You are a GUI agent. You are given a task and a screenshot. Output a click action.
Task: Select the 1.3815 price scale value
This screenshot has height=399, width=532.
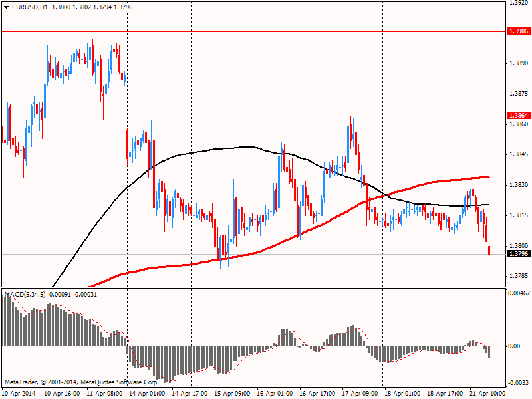[x=519, y=215]
